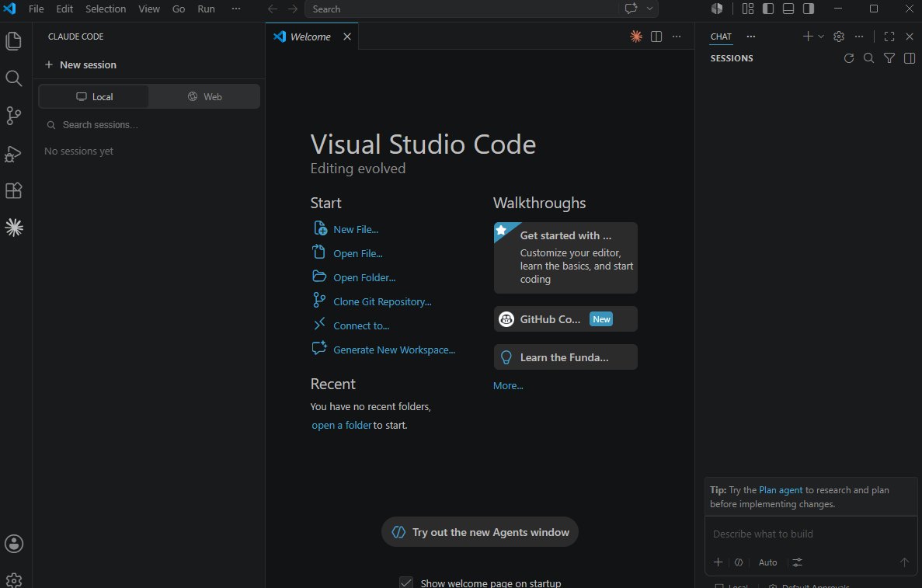Click Open Folder link
The image size is (922, 588).
364,277
